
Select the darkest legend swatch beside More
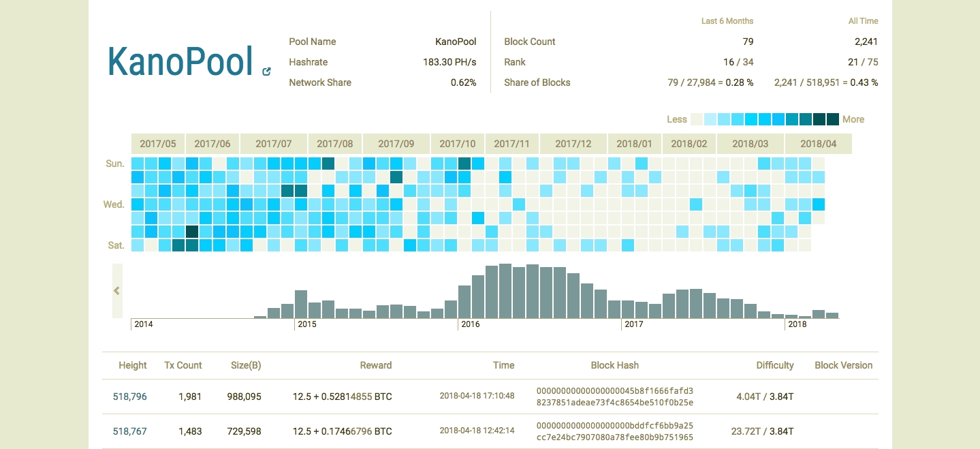click(833, 119)
